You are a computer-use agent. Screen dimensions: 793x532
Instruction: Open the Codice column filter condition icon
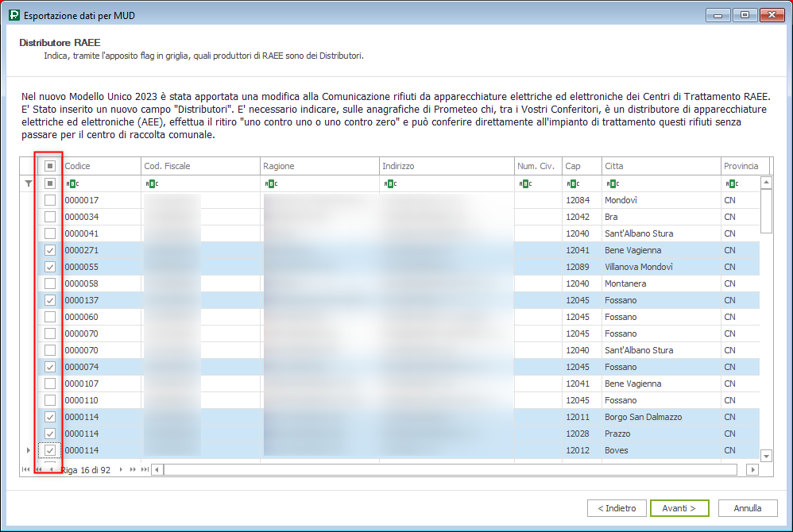72,183
